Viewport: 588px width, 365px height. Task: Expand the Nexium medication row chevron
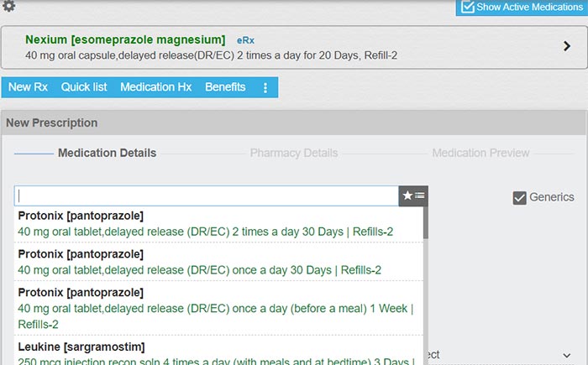pos(567,46)
